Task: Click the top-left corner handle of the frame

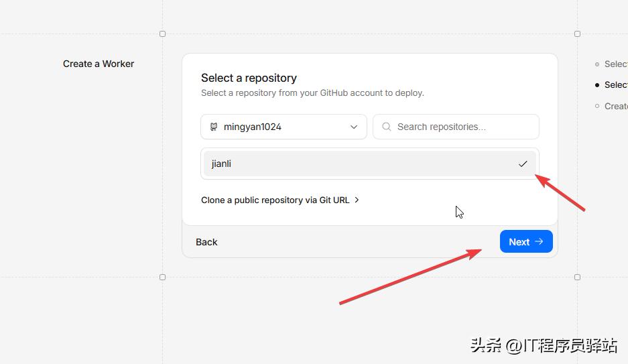Action: coord(162,34)
